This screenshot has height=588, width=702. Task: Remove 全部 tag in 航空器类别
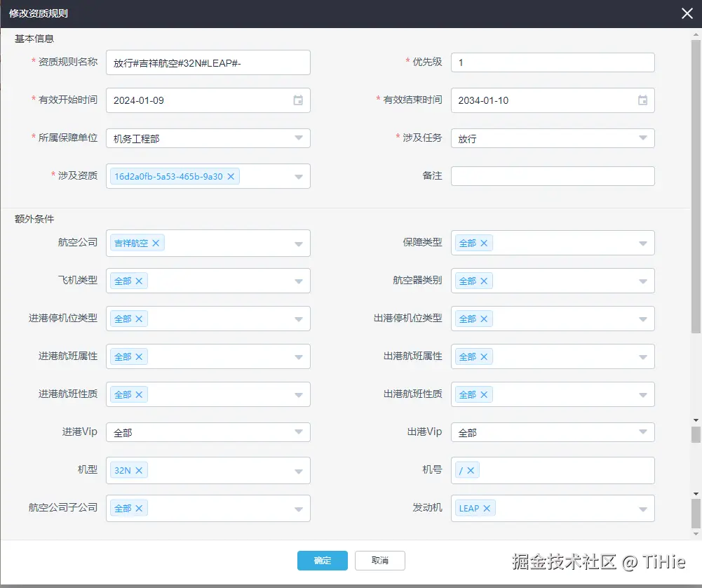point(484,281)
